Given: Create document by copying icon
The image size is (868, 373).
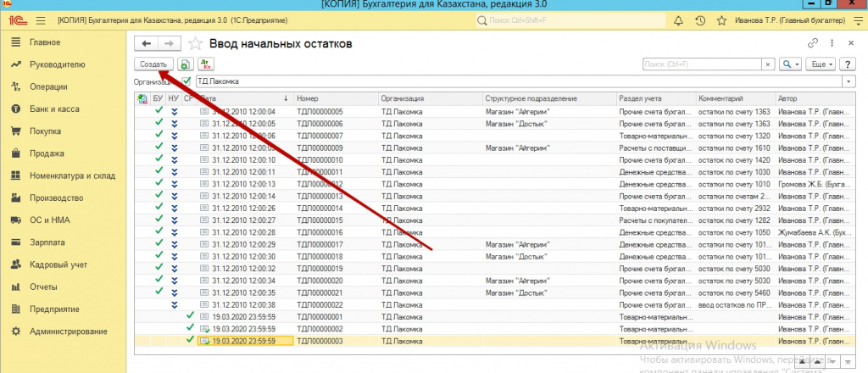Looking at the screenshot, I should point(186,64).
